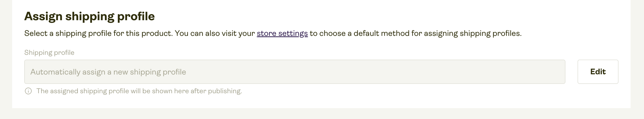
Task: Select the Assign shipping profile heading
Action: click(89, 16)
